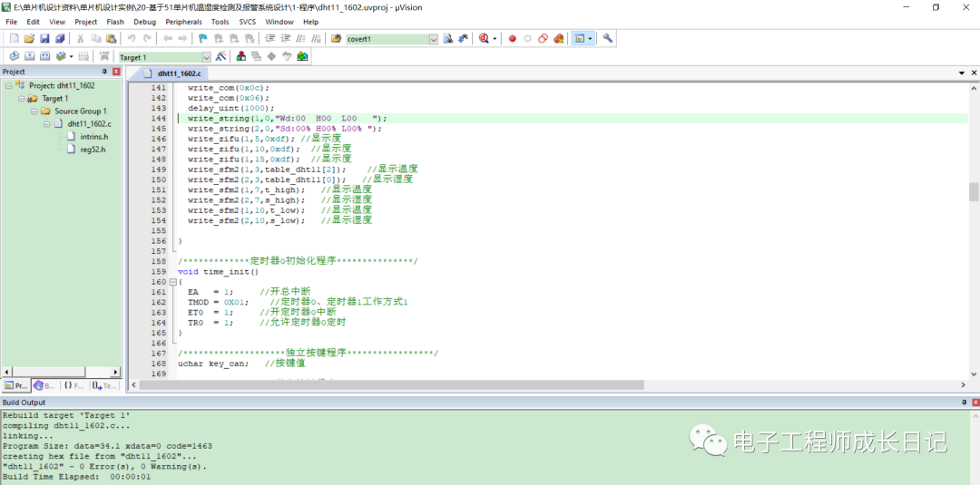Open the Target 1 dropdown
This screenshot has width=980, height=485.
[206, 57]
